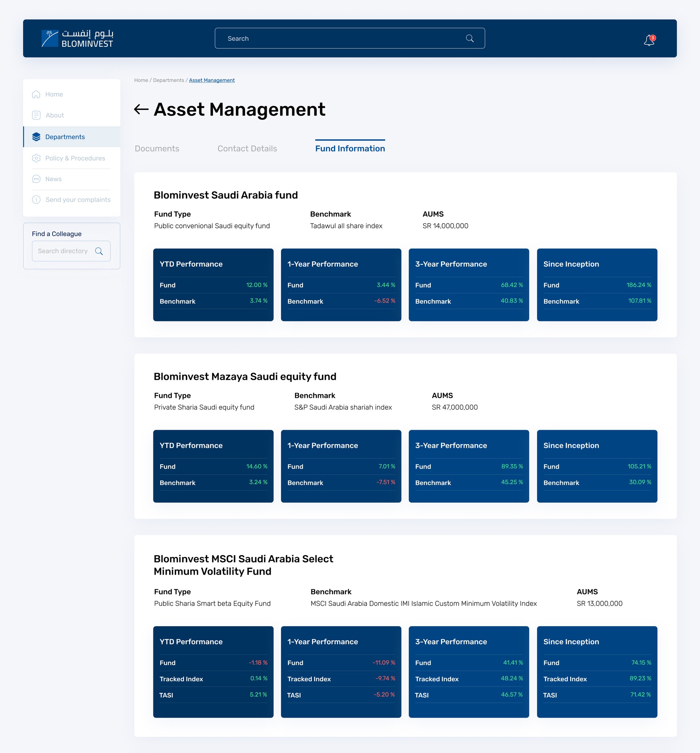Open the notifications bell

649,40
